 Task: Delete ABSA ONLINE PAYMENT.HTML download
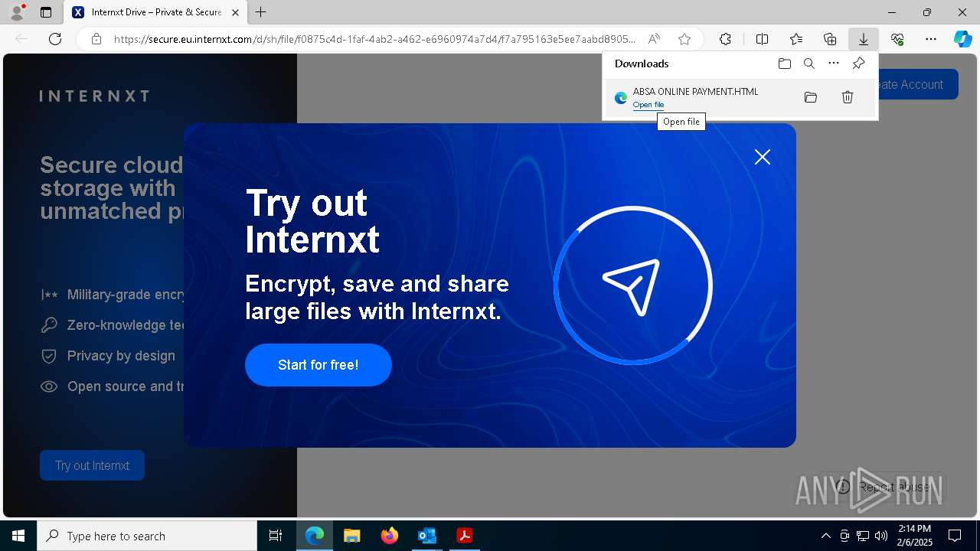pos(848,97)
